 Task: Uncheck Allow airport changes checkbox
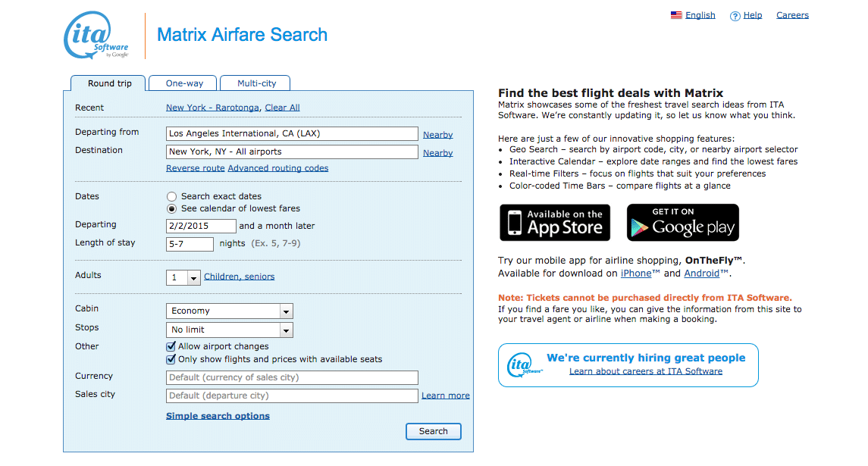tap(171, 346)
